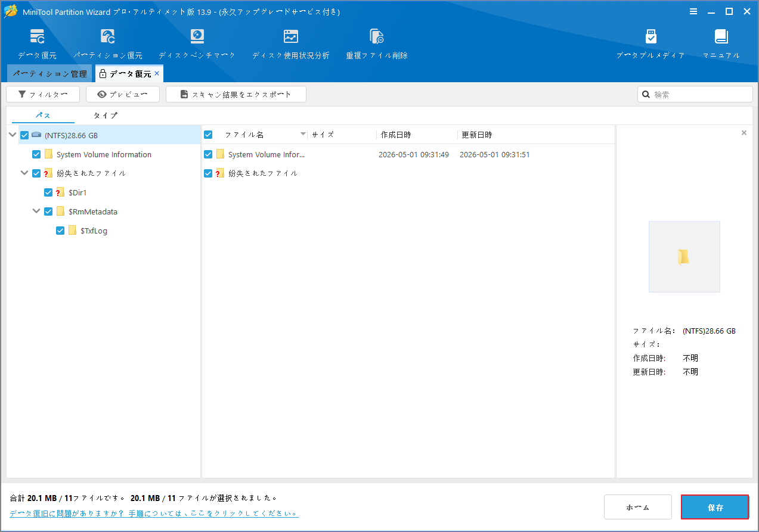The width and height of the screenshot is (759, 532).
Task: Click the プレビュー button
Action: click(x=123, y=94)
